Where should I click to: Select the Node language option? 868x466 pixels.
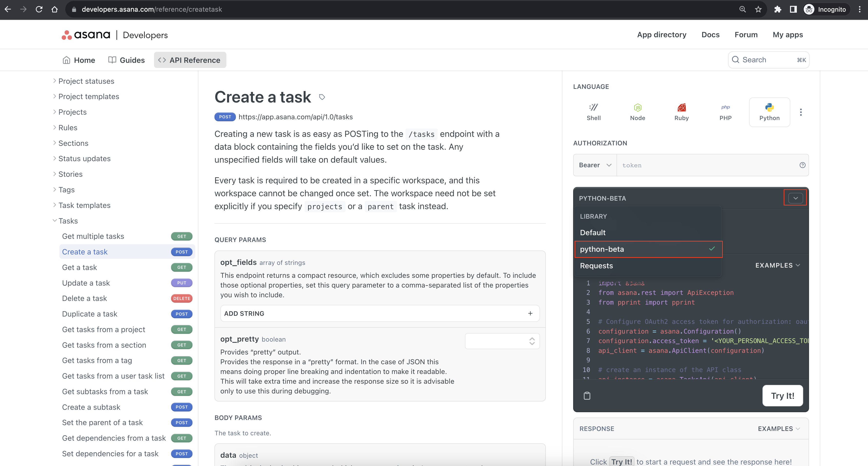(x=637, y=112)
